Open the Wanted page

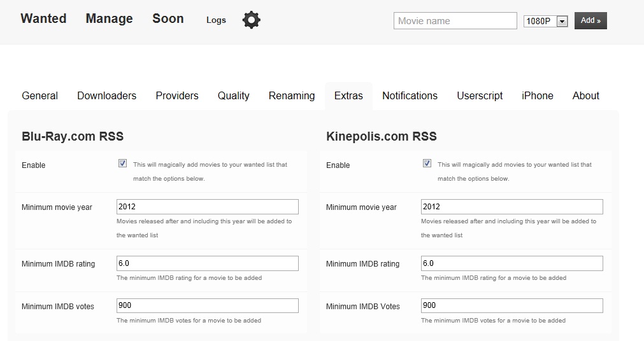[x=43, y=18]
